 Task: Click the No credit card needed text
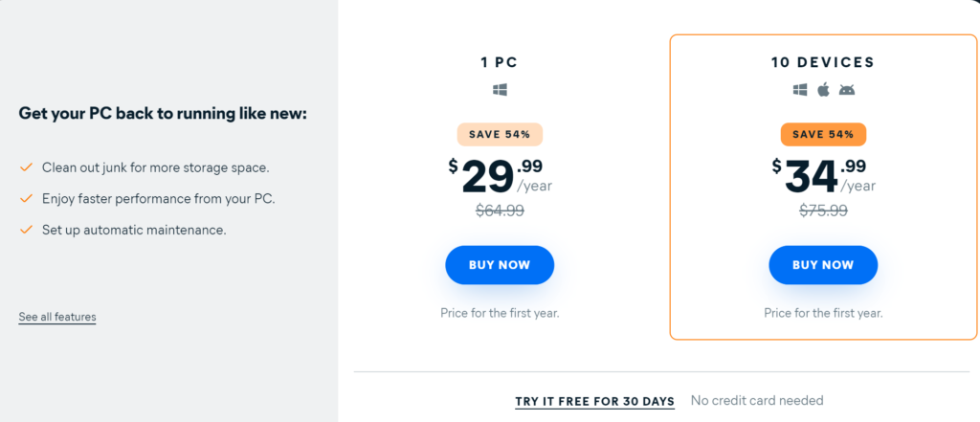757,400
